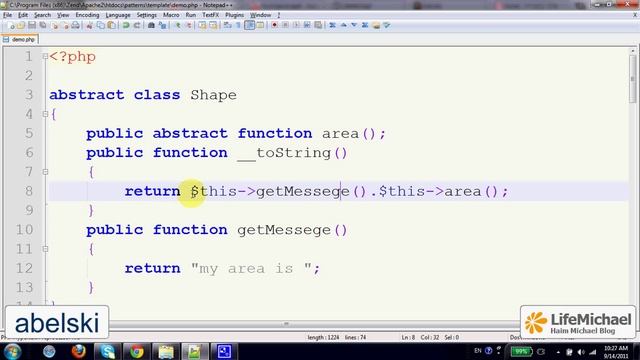Click the Replace toolbar icon

(162, 25)
